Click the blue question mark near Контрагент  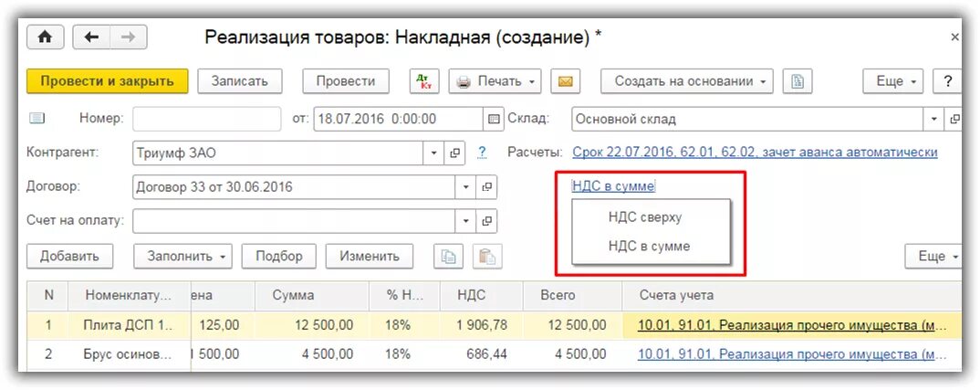click(x=482, y=153)
